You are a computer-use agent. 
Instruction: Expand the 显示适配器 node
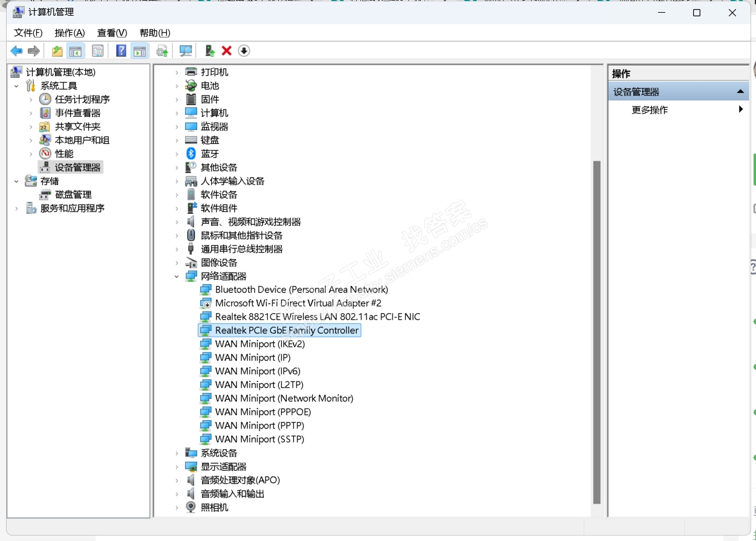pyautogui.click(x=177, y=467)
